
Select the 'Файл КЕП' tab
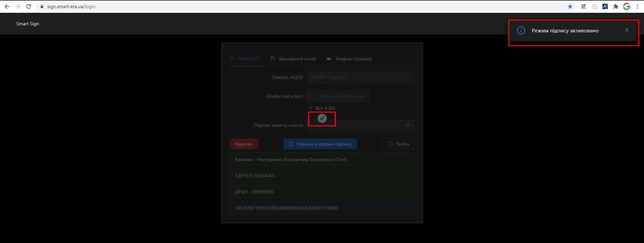pyautogui.click(x=245, y=59)
